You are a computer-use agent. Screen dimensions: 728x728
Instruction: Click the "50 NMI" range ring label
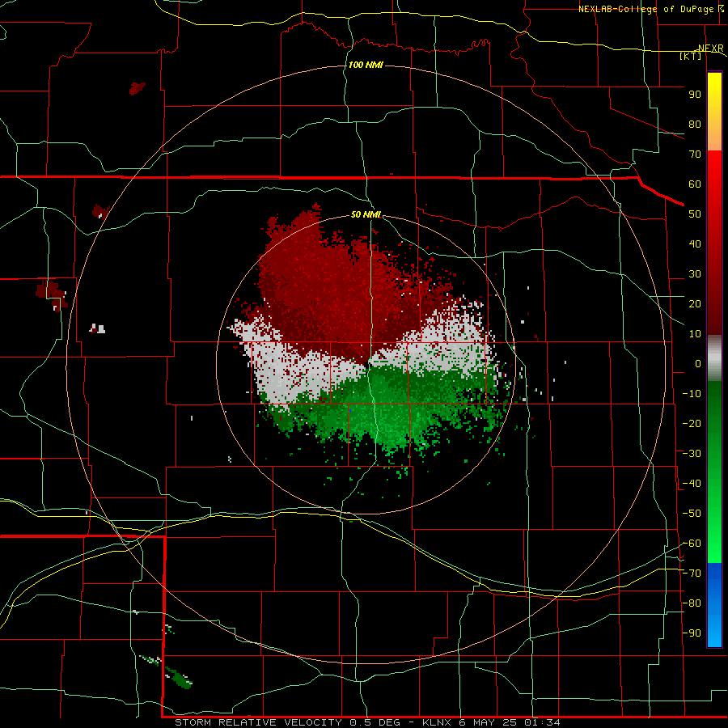[x=366, y=214]
